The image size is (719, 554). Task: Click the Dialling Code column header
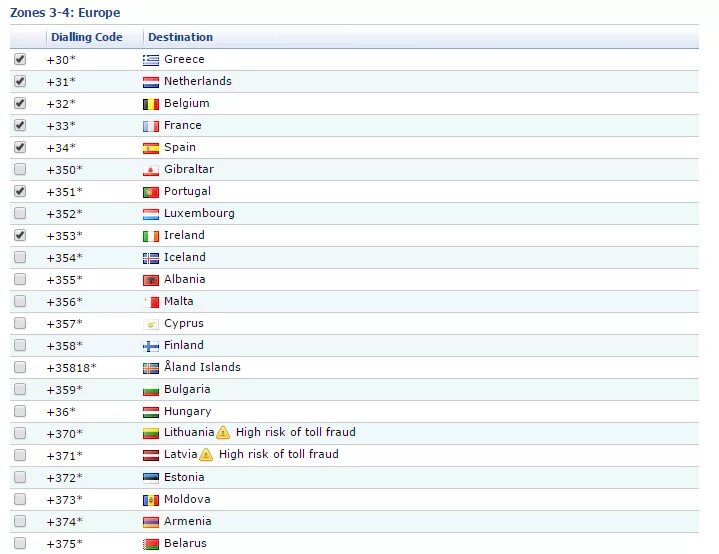pyautogui.click(x=87, y=37)
